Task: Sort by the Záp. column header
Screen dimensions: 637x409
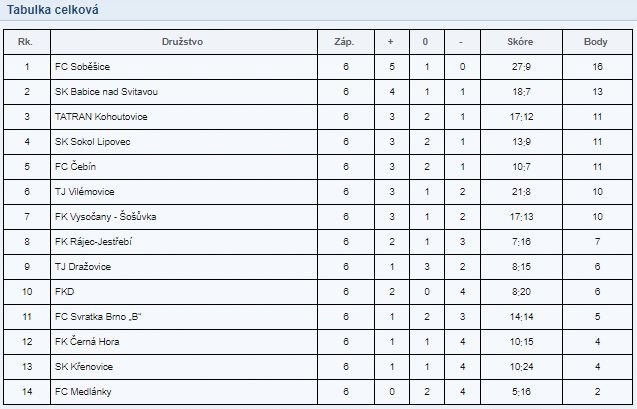Action: [344, 42]
